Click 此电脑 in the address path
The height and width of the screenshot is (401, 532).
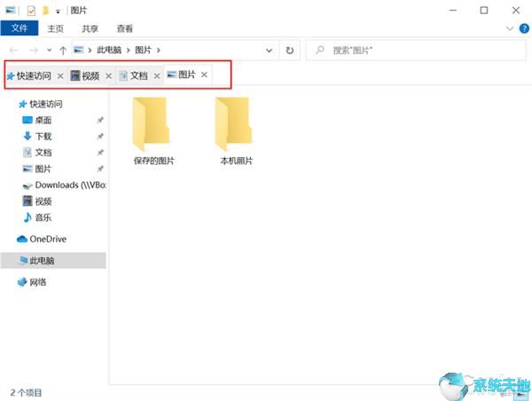pyautogui.click(x=109, y=51)
